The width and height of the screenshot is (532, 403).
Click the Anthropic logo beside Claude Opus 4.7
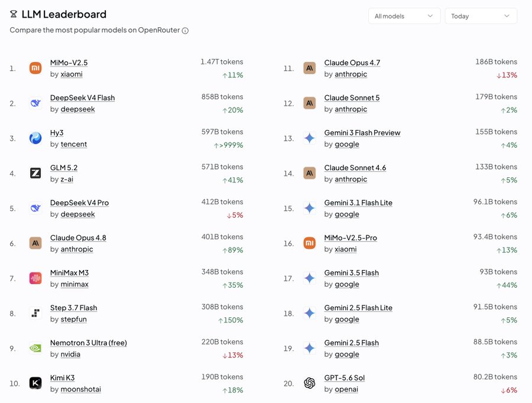pos(309,68)
